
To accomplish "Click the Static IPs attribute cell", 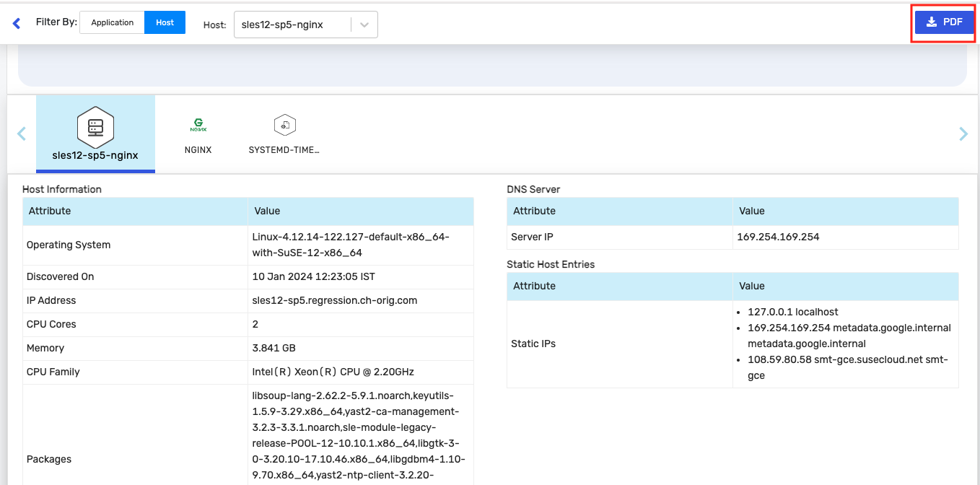I will tap(620, 344).
